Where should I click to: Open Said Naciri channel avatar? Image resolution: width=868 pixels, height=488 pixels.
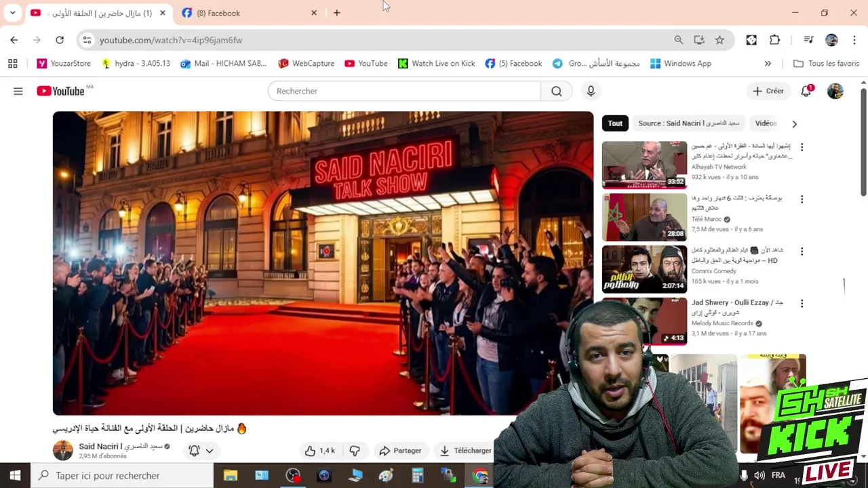[62, 450]
